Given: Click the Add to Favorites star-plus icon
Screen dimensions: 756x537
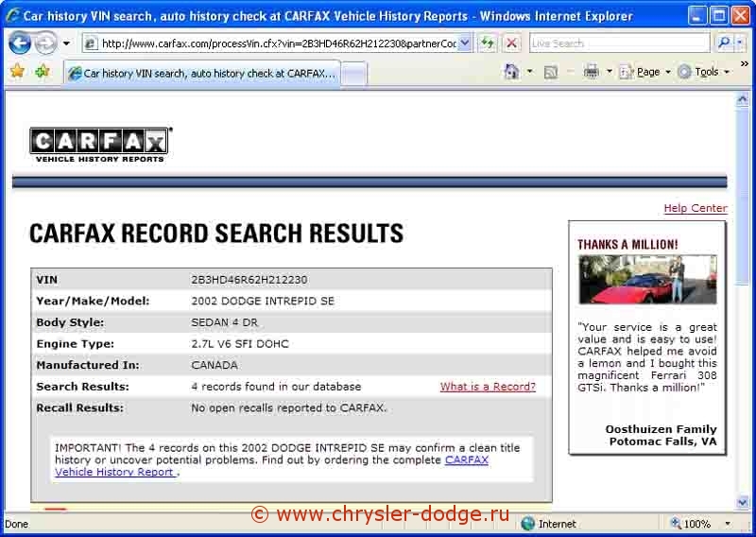Looking at the screenshot, I should point(43,72).
